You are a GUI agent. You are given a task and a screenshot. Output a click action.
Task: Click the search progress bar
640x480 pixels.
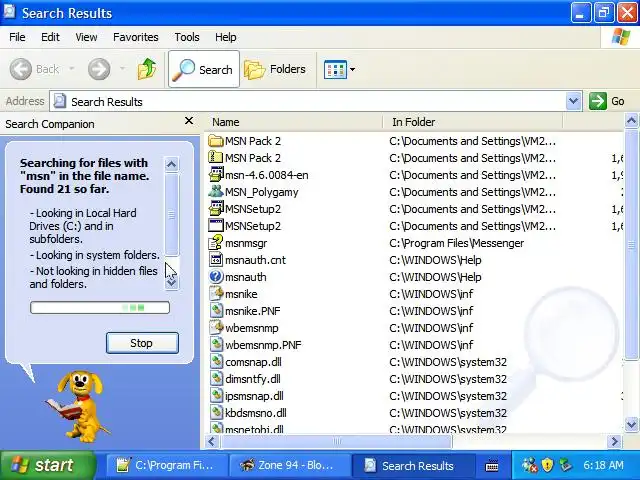pyautogui.click(x=100, y=307)
